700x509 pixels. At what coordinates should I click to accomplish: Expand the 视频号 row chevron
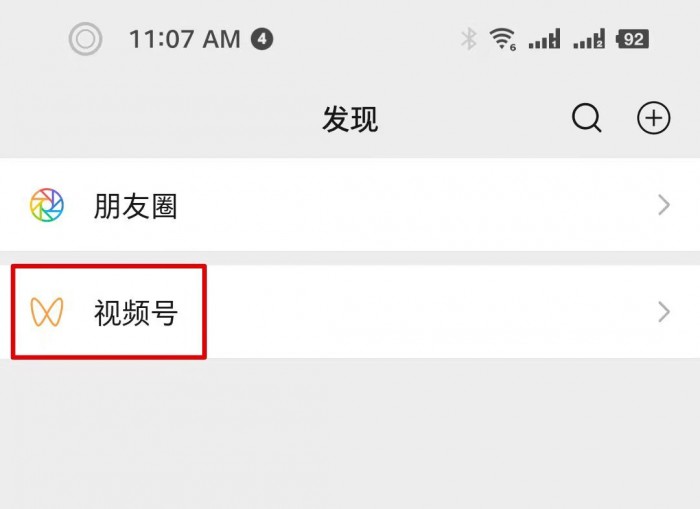[664, 312]
